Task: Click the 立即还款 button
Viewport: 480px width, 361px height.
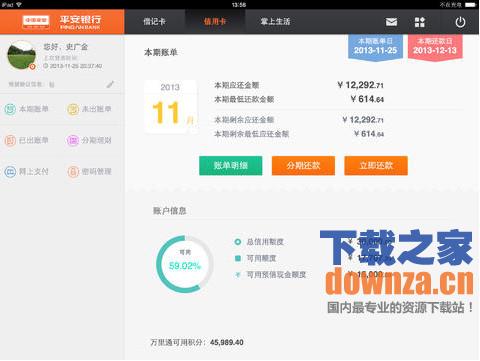Action: click(376, 166)
